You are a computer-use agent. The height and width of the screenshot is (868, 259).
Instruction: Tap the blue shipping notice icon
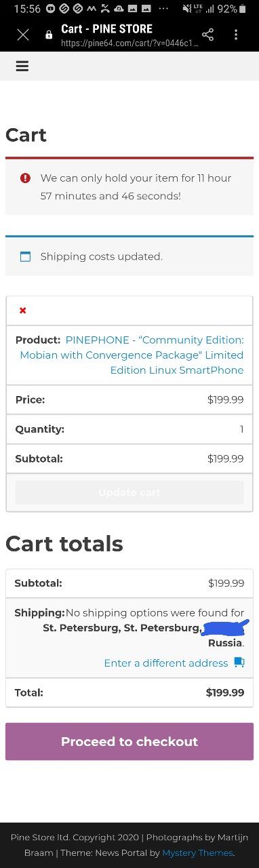coord(25,256)
